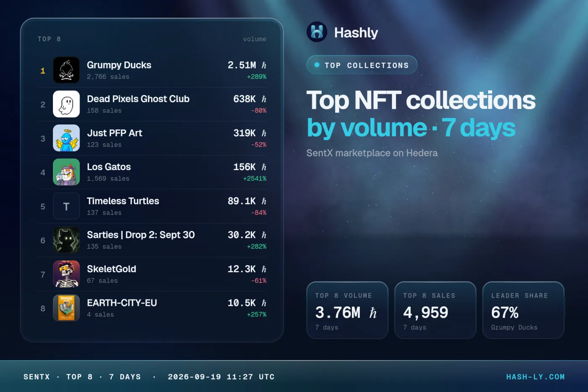
Task: Click the Timeless Turtles letter T placeholder icon
Action: click(x=66, y=206)
